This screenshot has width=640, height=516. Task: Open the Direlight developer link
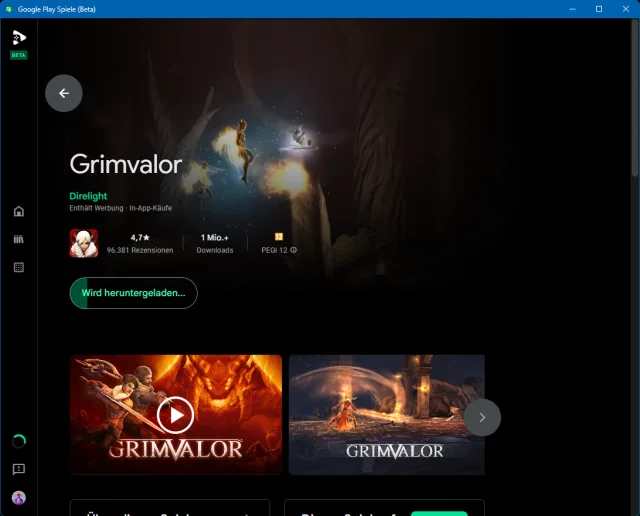pyautogui.click(x=88, y=196)
